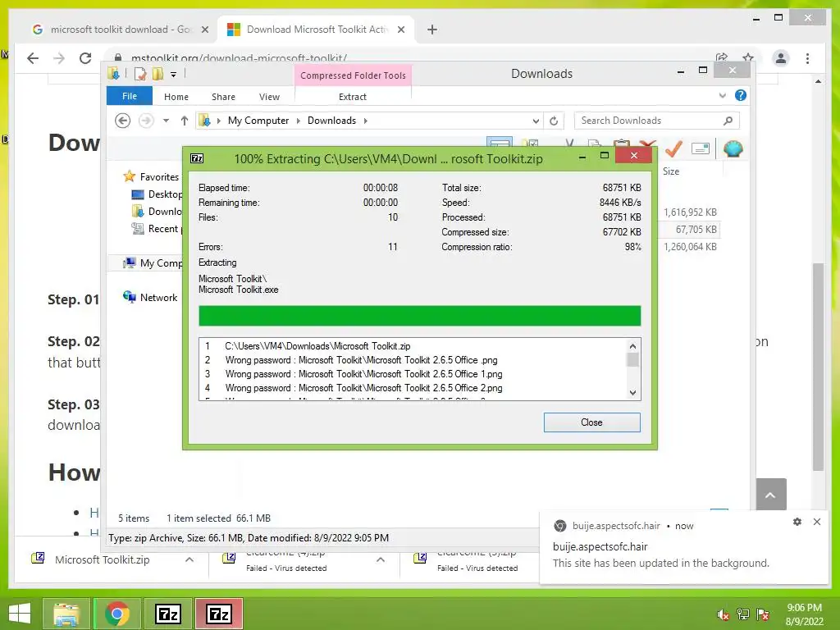The width and height of the screenshot is (840, 630).
Task: Click the 7z icon in the extraction dialog title
Action: [x=197, y=158]
